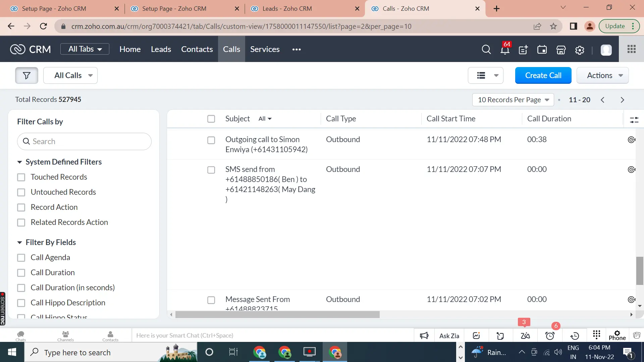This screenshot has width=644, height=362.
Task: Open the Zoho Marketplace store icon
Action: [x=560, y=50]
